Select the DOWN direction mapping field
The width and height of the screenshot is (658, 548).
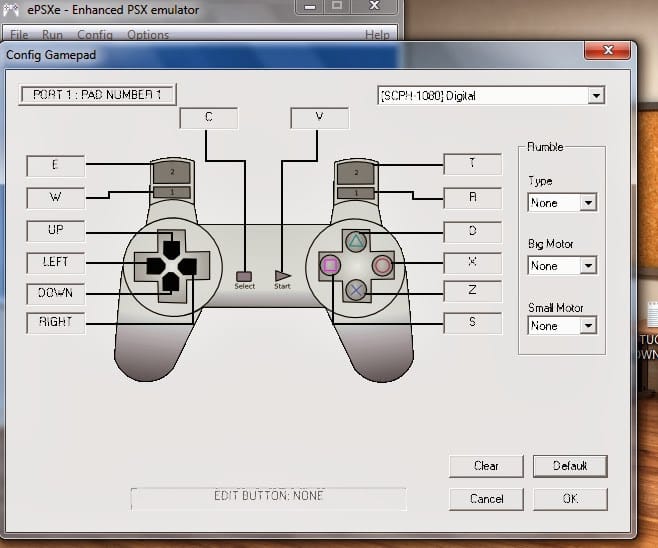pos(55,293)
